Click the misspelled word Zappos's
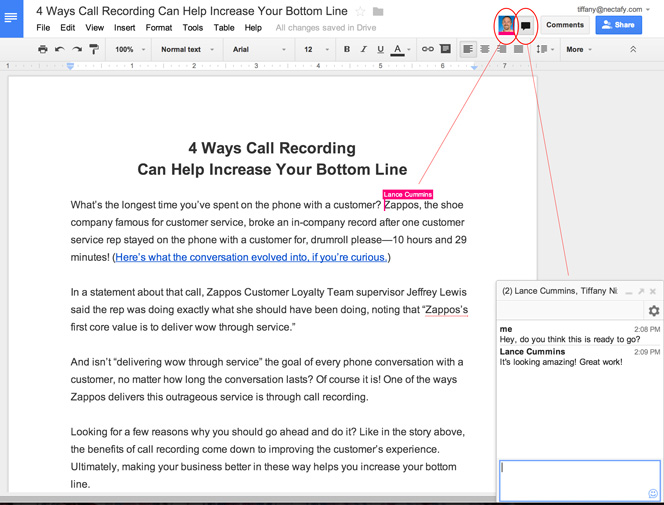This screenshot has width=664, height=505. pos(446,310)
